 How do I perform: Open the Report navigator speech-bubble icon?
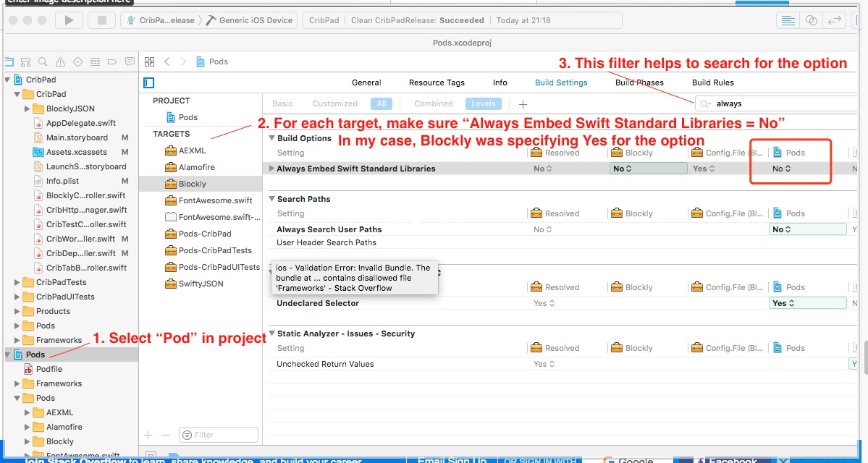coord(130,61)
